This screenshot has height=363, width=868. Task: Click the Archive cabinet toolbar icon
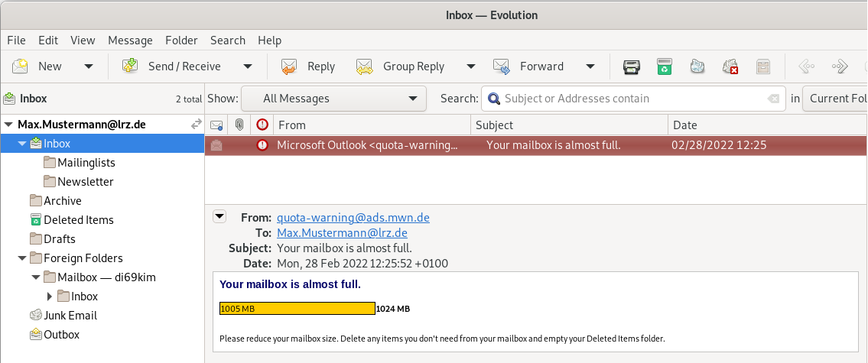click(763, 66)
